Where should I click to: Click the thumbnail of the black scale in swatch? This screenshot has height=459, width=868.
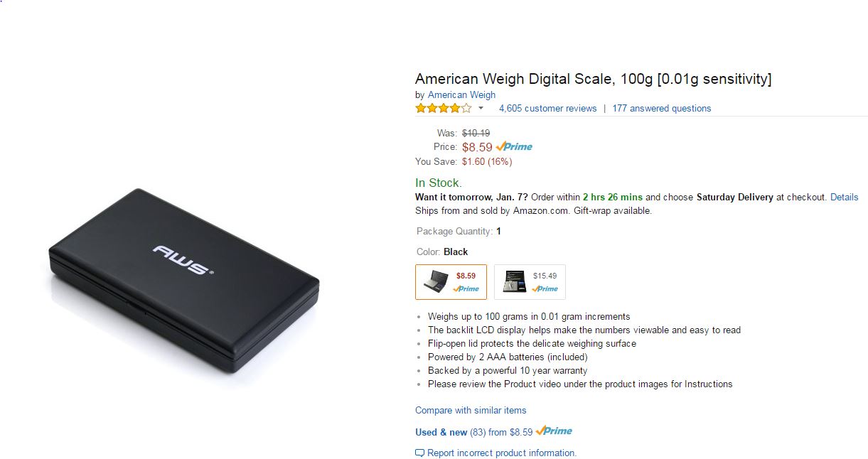click(434, 281)
